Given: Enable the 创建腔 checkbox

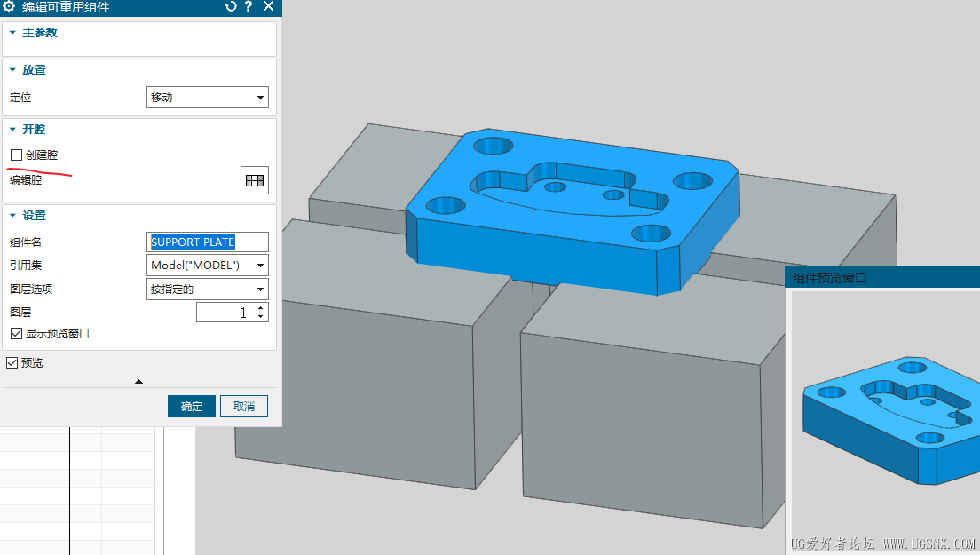Looking at the screenshot, I should [x=16, y=155].
